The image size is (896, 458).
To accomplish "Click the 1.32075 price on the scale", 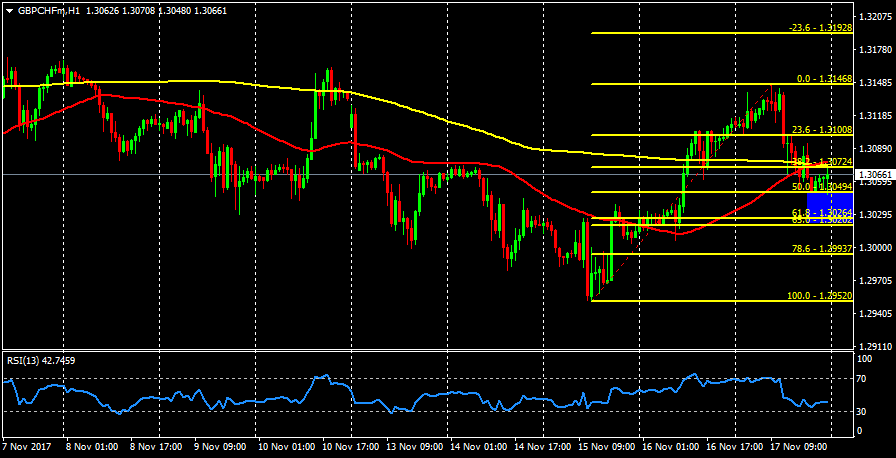I will coord(875,17).
